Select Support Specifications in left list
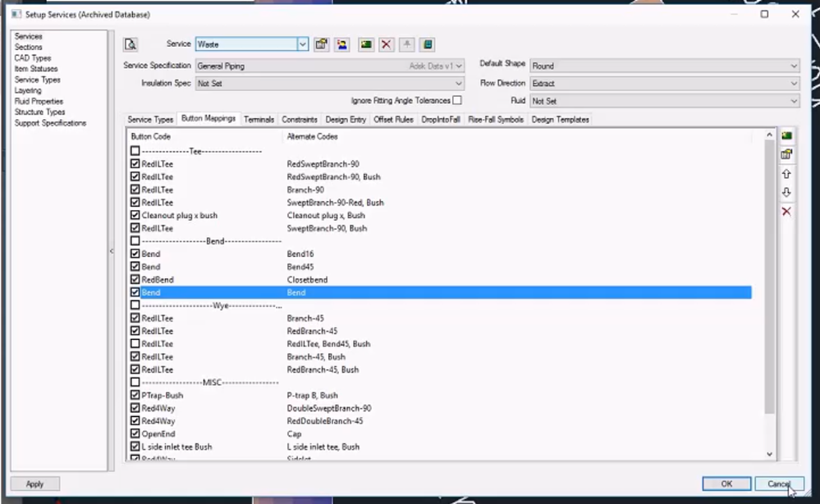 coord(50,123)
